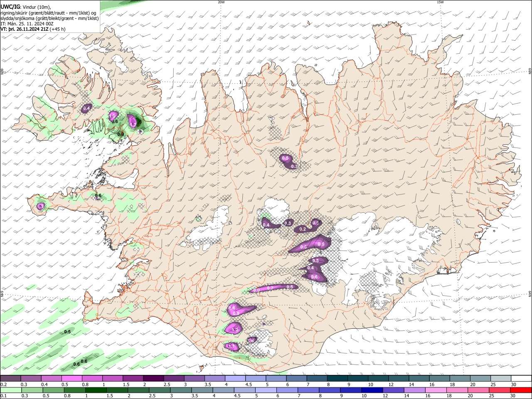
Task: Pick the grey upper swatch at 20
Action: (x=480, y=378)
